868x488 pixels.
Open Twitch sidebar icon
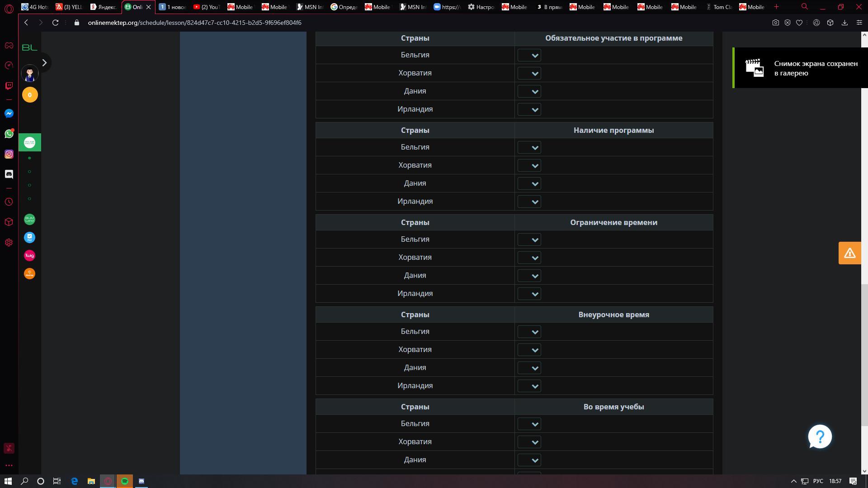click(9, 85)
